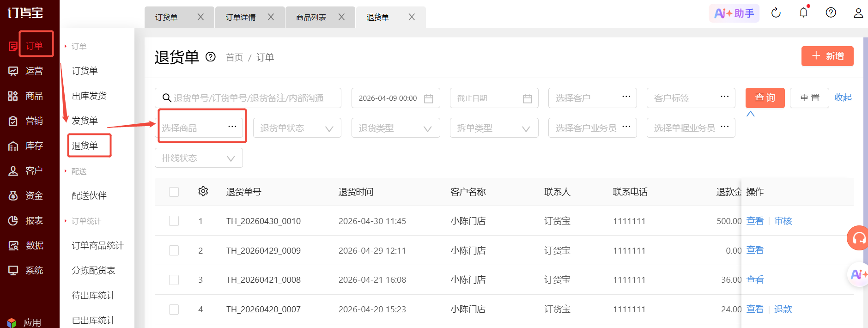
Task: Open the 选择客户业务员 selector
Action: point(593,128)
